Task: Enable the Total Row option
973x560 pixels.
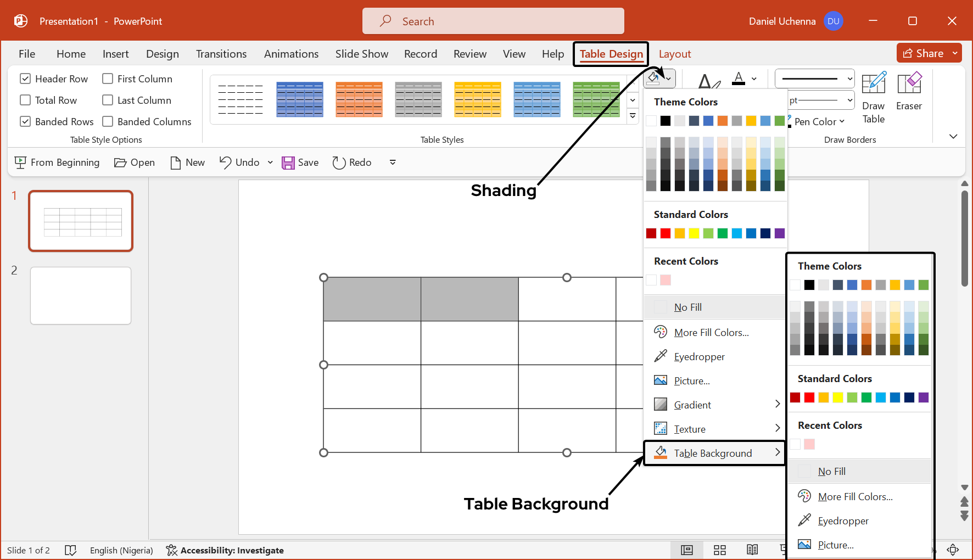Action: [x=25, y=100]
